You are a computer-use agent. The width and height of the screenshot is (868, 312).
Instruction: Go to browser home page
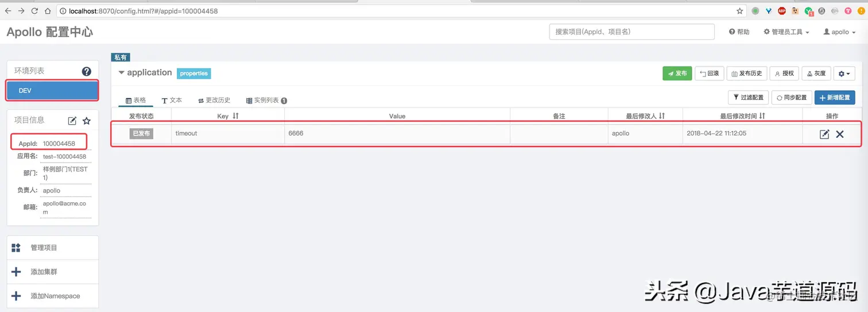click(48, 11)
